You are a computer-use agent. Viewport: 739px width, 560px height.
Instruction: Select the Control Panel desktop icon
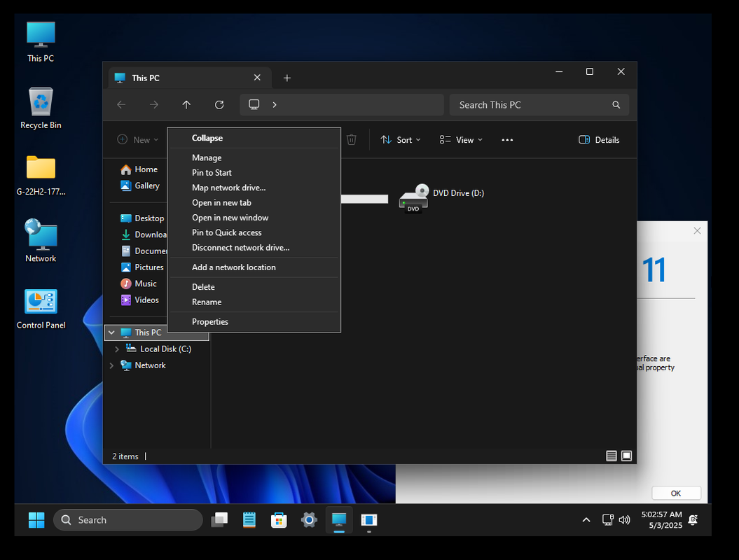(41, 309)
